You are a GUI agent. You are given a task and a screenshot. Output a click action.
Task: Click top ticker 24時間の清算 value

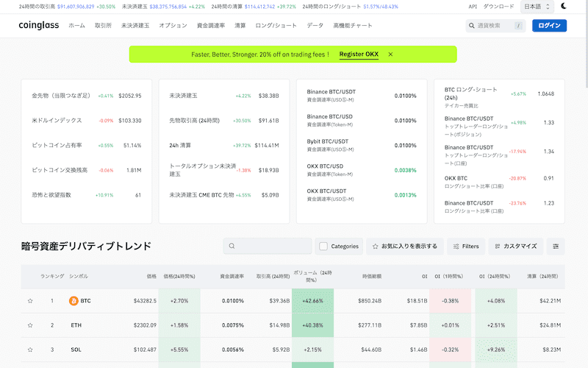coord(259,7)
